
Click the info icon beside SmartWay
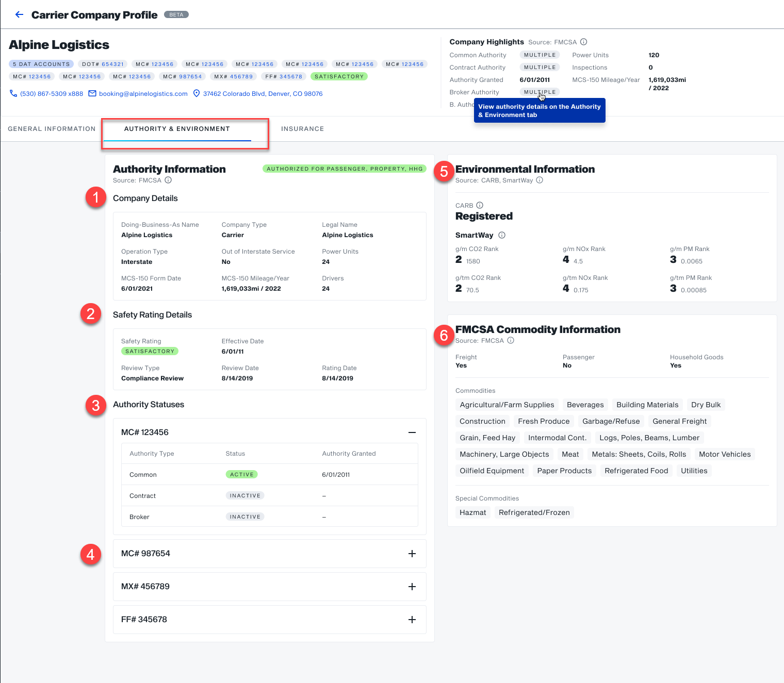(x=502, y=235)
